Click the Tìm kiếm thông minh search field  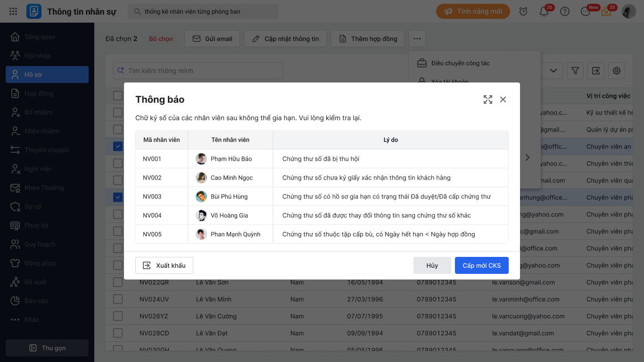198,71
